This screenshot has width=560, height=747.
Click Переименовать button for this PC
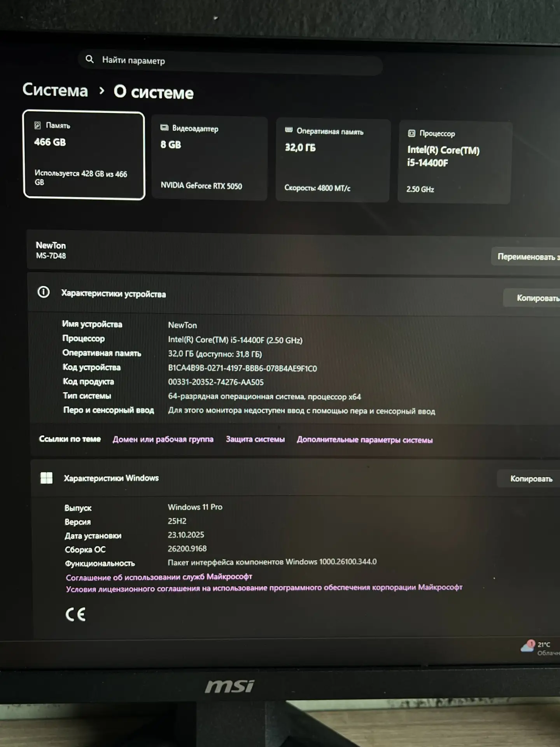click(x=526, y=256)
